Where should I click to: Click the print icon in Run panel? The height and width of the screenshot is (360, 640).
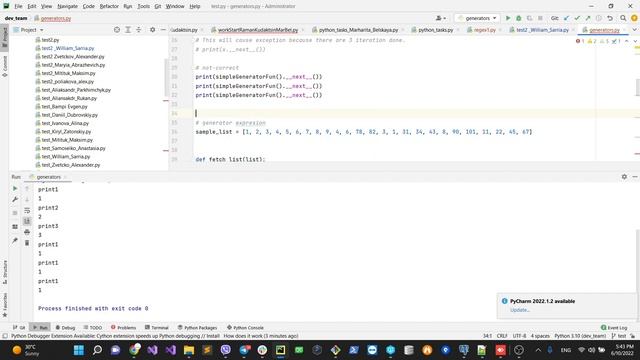(x=27, y=232)
